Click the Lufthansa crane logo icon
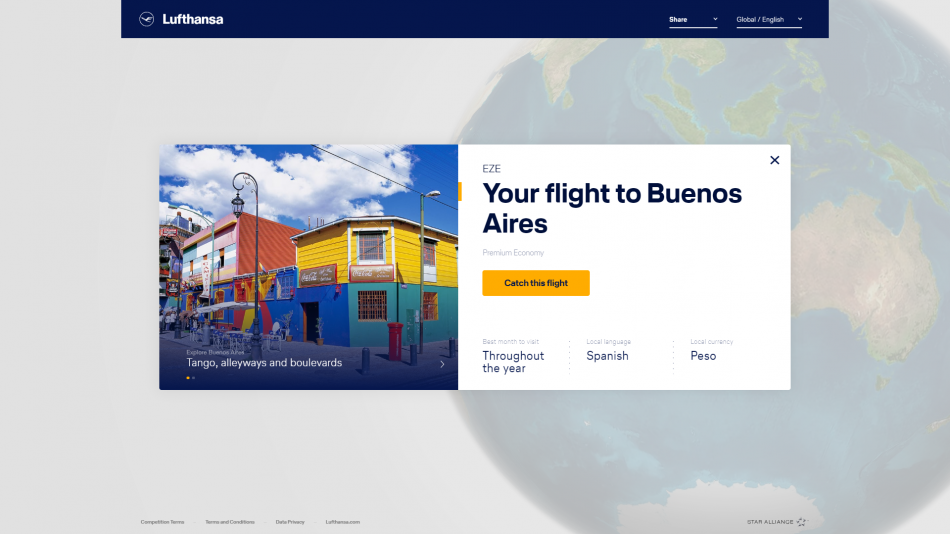The height and width of the screenshot is (534, 950). (146, 19)
